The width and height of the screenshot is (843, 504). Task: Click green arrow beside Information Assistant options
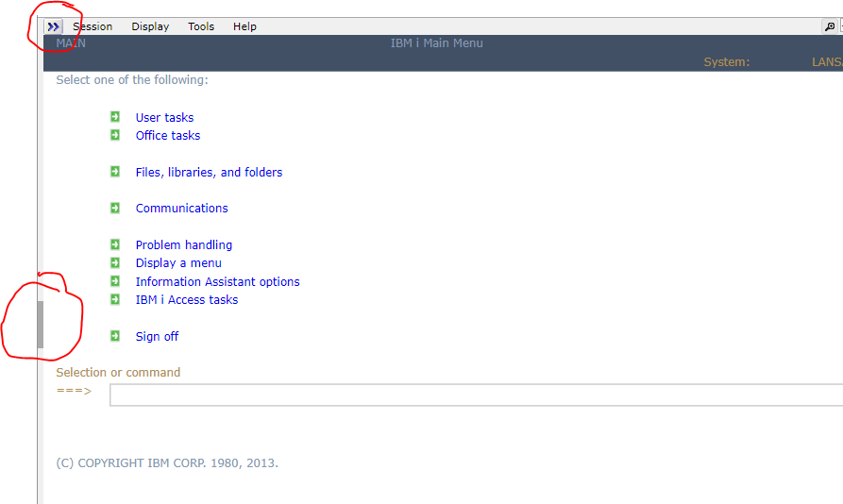(x=115, y=281)
